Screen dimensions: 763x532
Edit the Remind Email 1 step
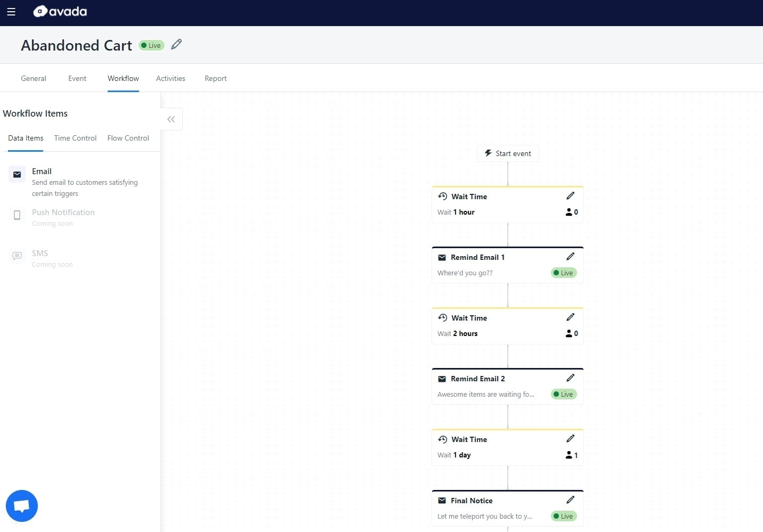pyautogui.click(x=570, y=257)
